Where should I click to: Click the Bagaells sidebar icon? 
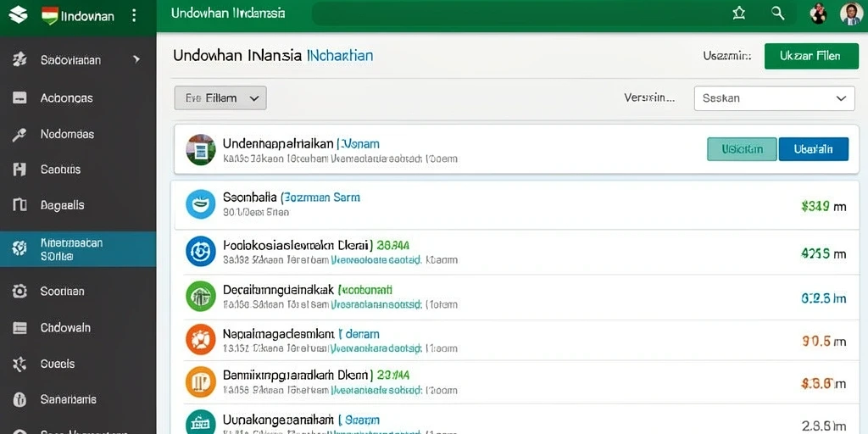click(19, 205)
